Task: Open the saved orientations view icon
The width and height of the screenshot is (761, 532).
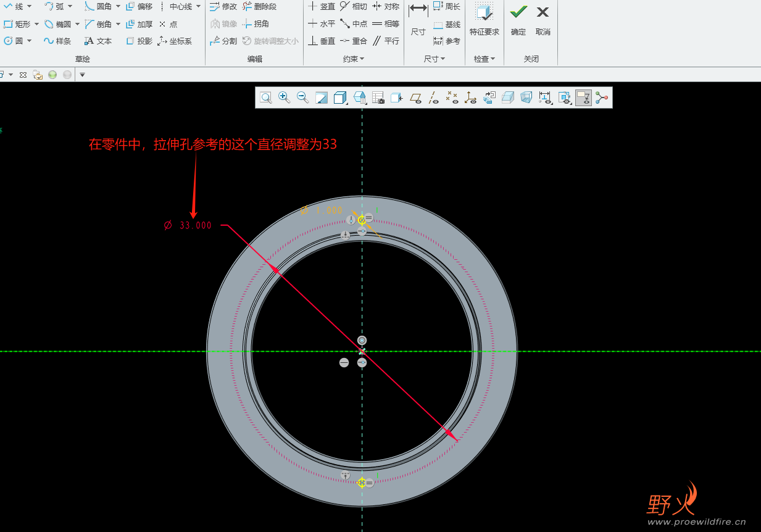Action: 359,98
